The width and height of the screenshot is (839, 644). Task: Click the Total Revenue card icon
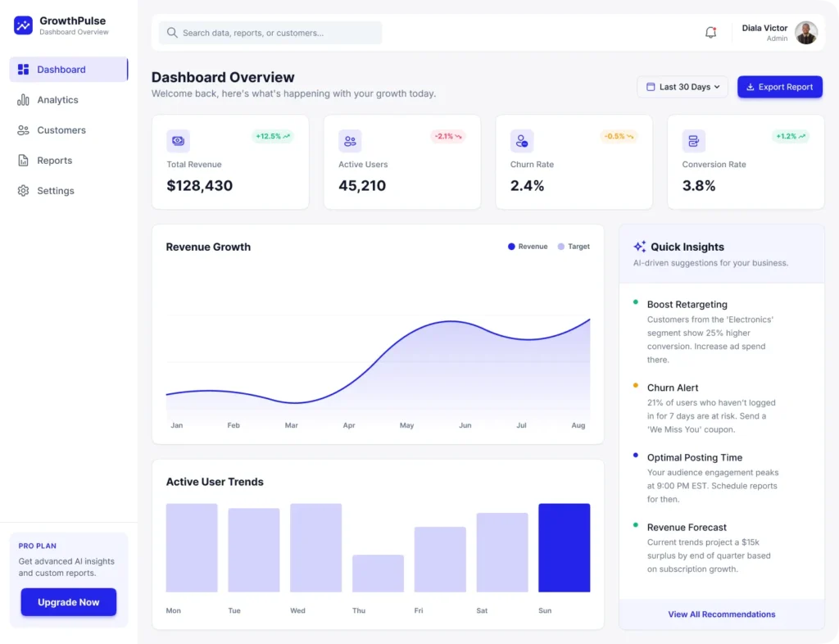coord(178,140)
